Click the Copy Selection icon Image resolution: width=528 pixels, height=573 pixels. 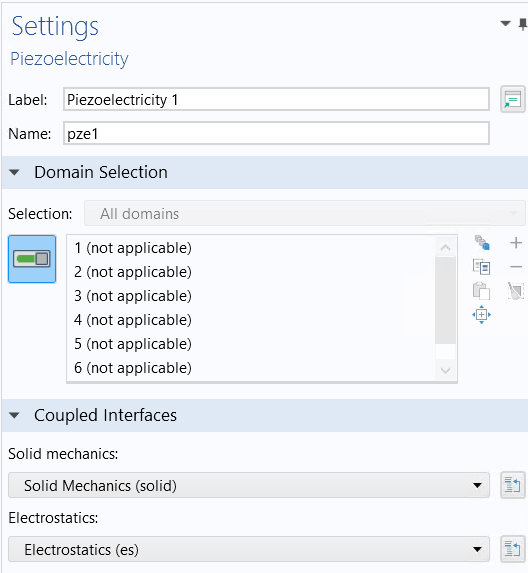click(x=481, y=267)
